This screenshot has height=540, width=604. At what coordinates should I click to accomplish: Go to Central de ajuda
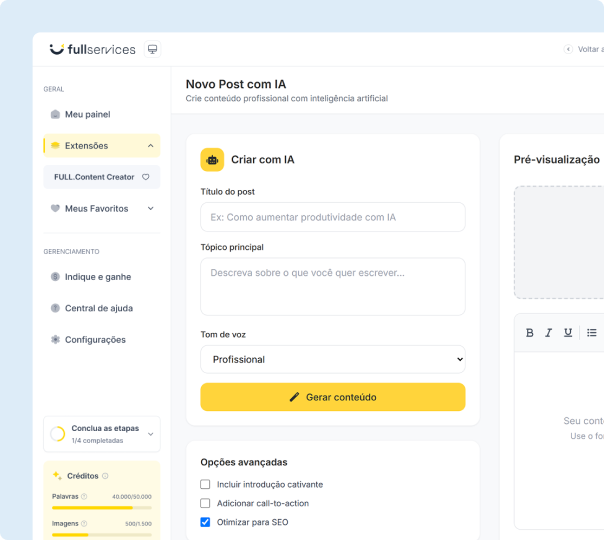98,308
